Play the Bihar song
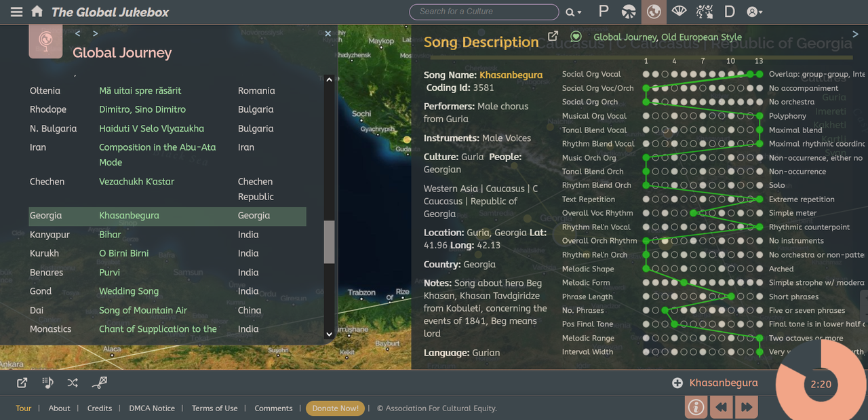 [110, 235]
